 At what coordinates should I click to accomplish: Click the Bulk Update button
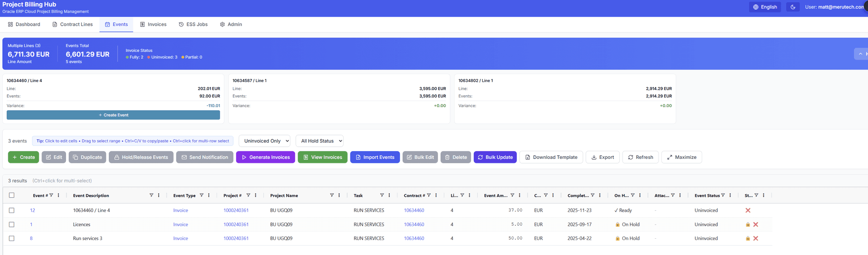(495, 157)
